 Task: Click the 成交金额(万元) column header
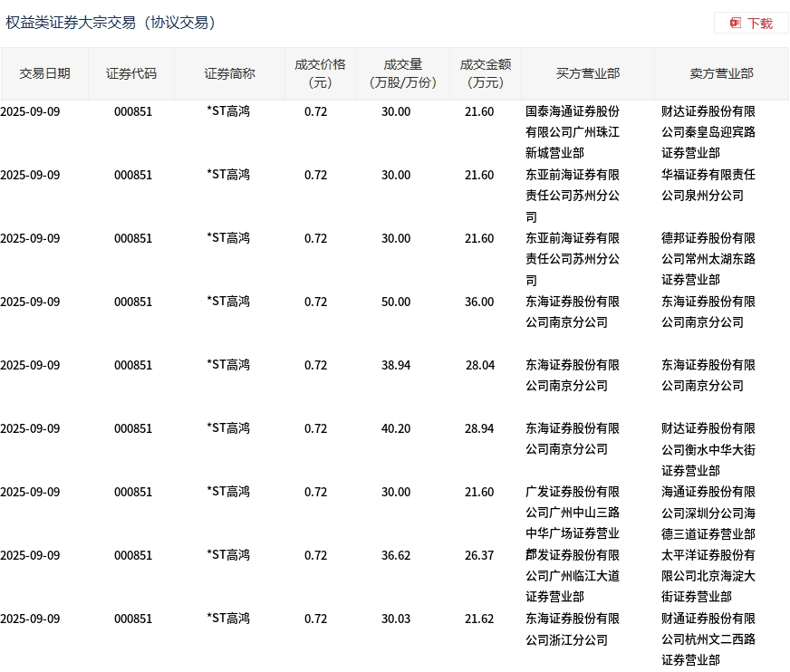[486, 73]
